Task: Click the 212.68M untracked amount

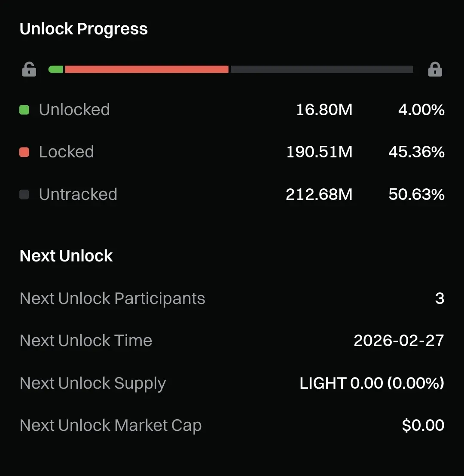Action: pos(319,195)
